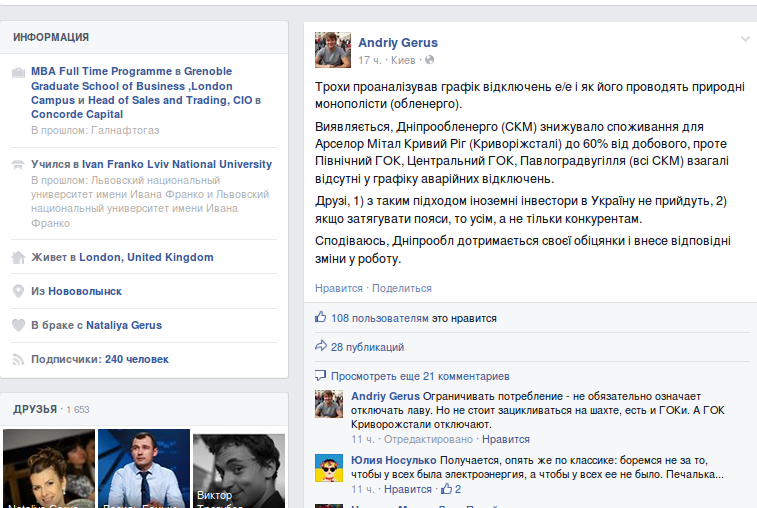Open Юлия Носулько profile link
The height and width of the screenshot is (508, 757).
pyautogui.click(x=393, y=460)
